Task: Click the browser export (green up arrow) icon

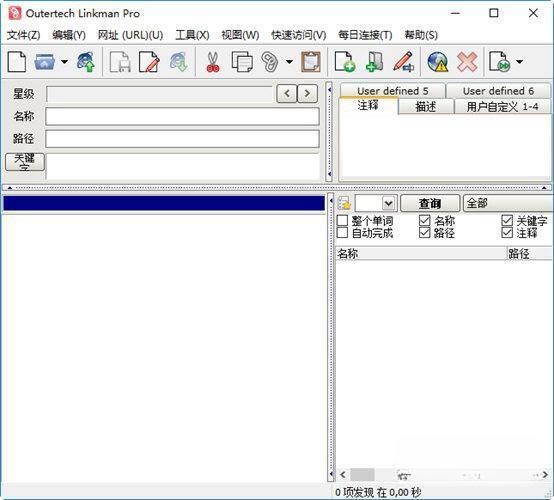Action: click(86, 62)
